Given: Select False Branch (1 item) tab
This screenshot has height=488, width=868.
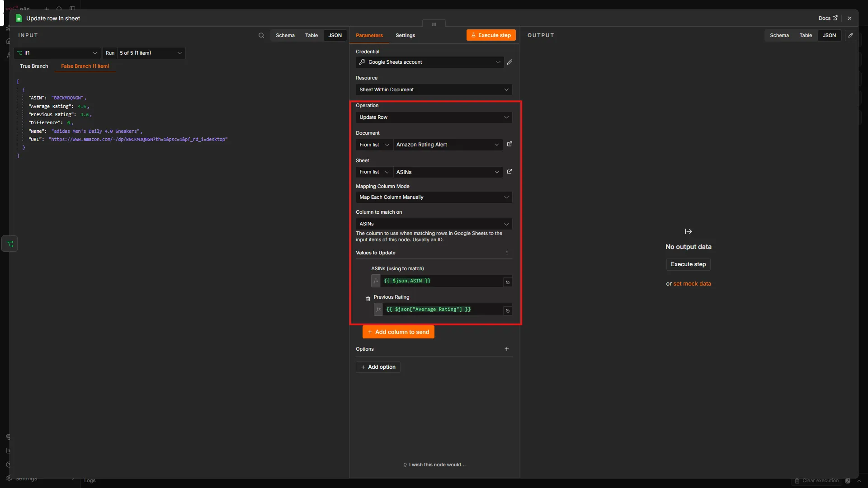Looking at the screenshot, I should [85, 66].
